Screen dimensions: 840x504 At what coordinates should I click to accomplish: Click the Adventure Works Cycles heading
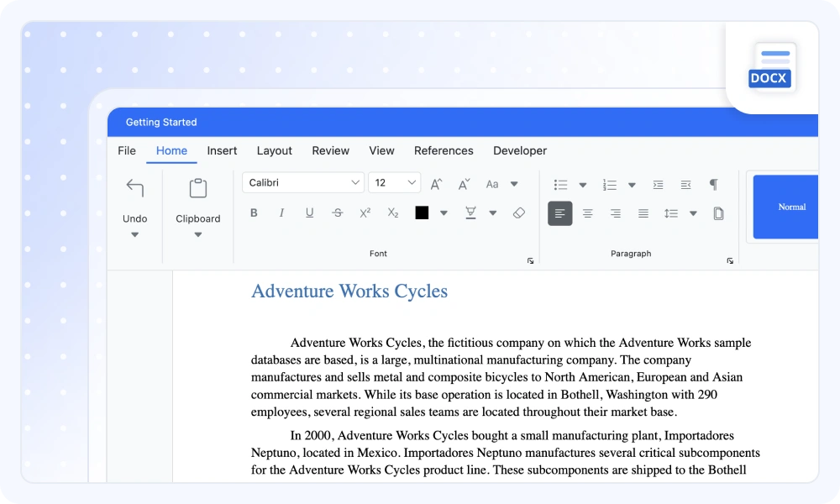[349, 291]
